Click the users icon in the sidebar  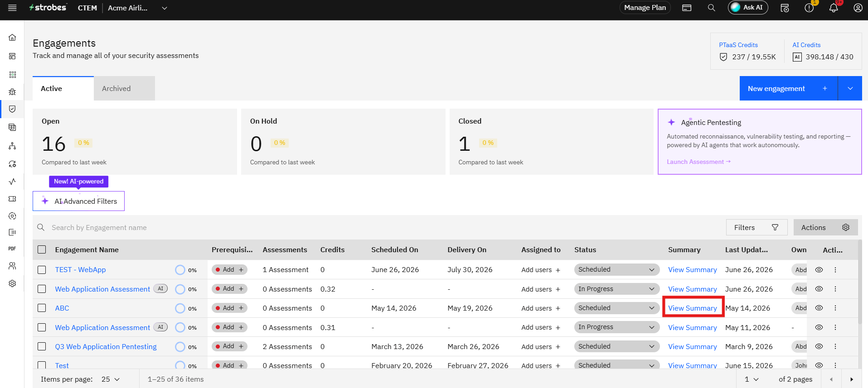12,266
